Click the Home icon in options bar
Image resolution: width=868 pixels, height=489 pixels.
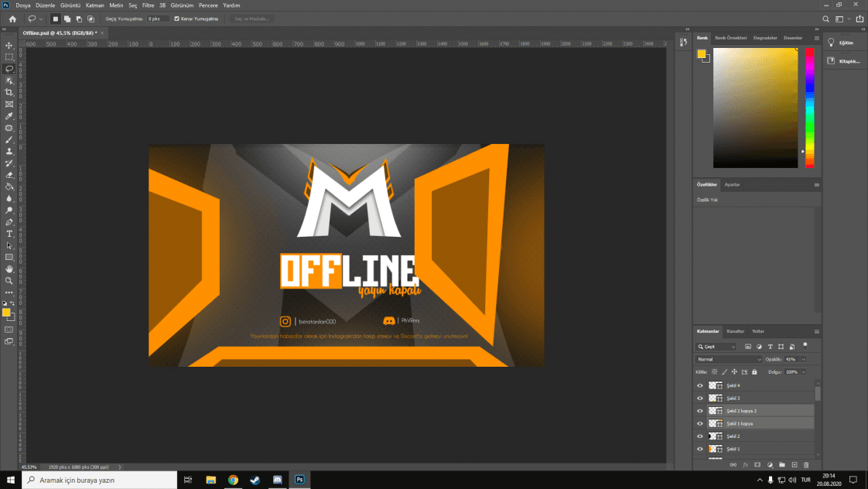(x=12, y=19)
